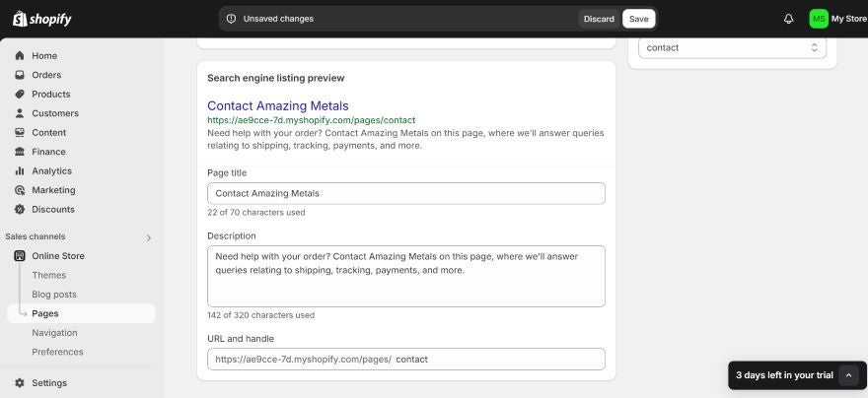Open Preferences under Online Store
The height and width of the screenshot is (398, 868).
coord(57,352)
